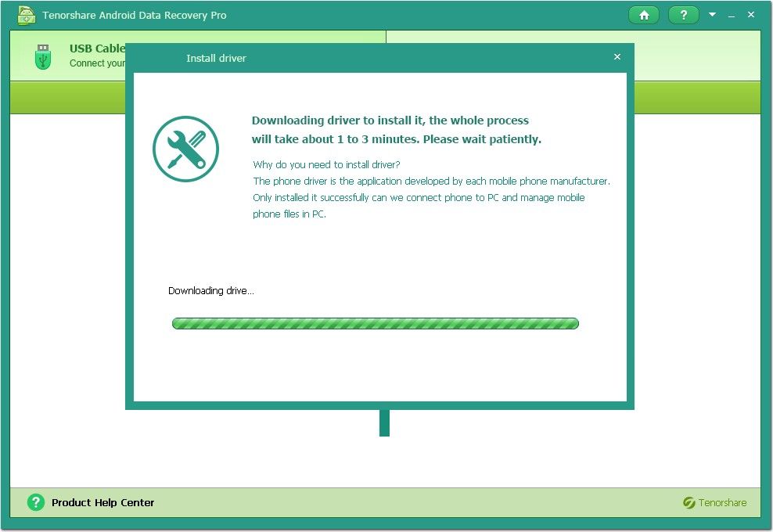Expand the title bar dropdown arrow menu
Image resolution: width=773 pixels, height=532 pixels.
[x=712, y=15]
